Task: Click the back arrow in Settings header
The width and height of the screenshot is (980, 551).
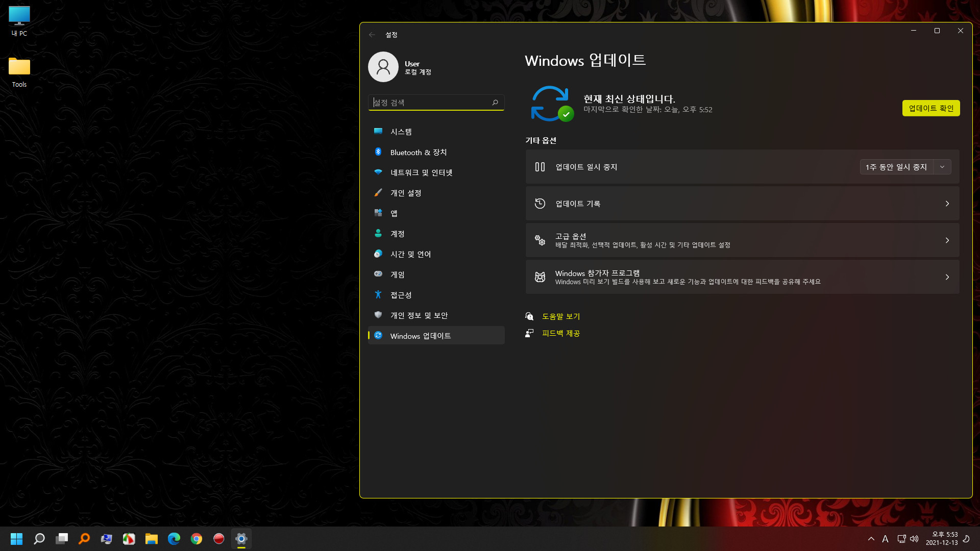Action: [372, 35]
